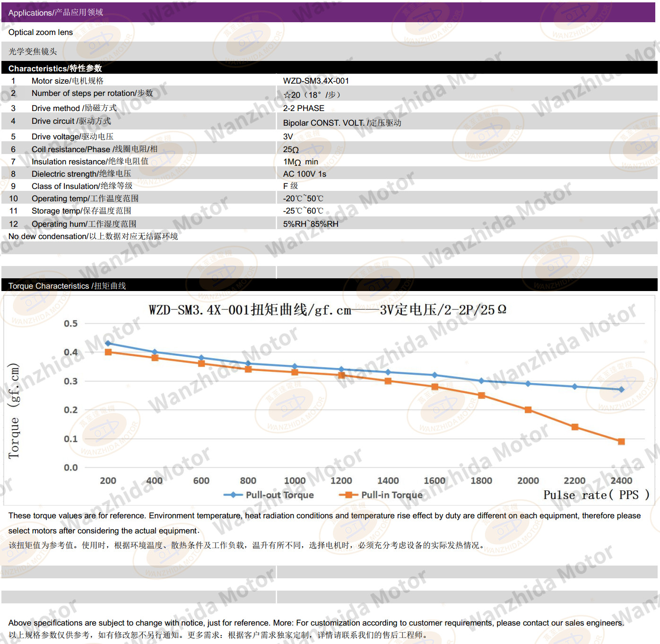The height and width of the screenshot is (644, 660).
Task: Click 'Class of Insulation/绝缘等级' label
Action: click(x=82, y=186)
